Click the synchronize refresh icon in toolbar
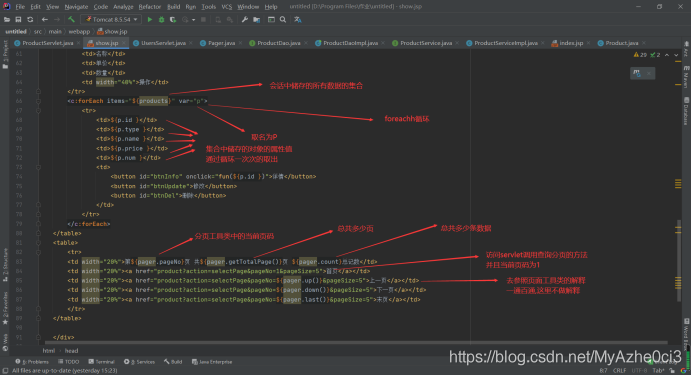The height and width of the screenshot is (376, 692). pyautogui.click(x=30, y=19)
